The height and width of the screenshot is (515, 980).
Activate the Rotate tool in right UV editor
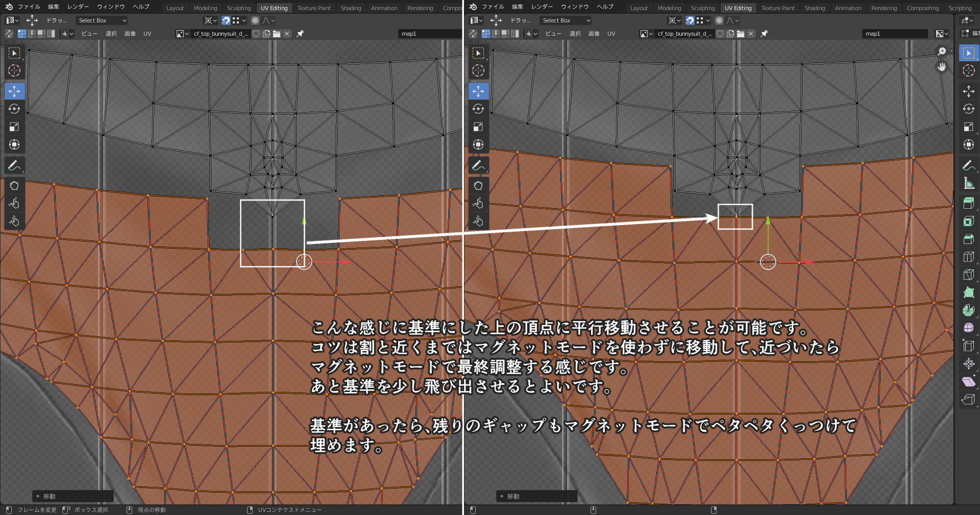coord(478,109)
